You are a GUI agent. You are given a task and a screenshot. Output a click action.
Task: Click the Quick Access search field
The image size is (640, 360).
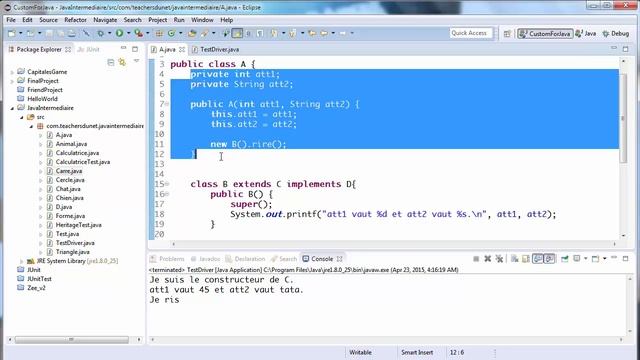tap(471, 33)
